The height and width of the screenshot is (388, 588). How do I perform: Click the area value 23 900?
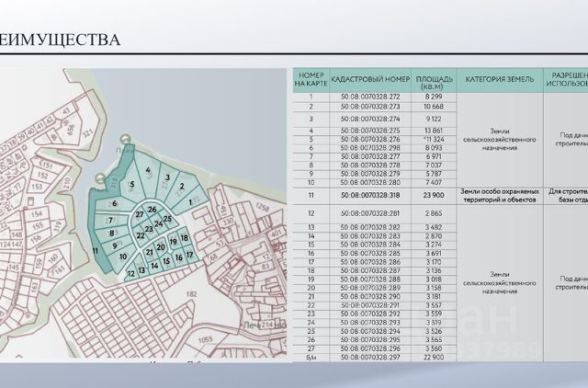point(434,195)
